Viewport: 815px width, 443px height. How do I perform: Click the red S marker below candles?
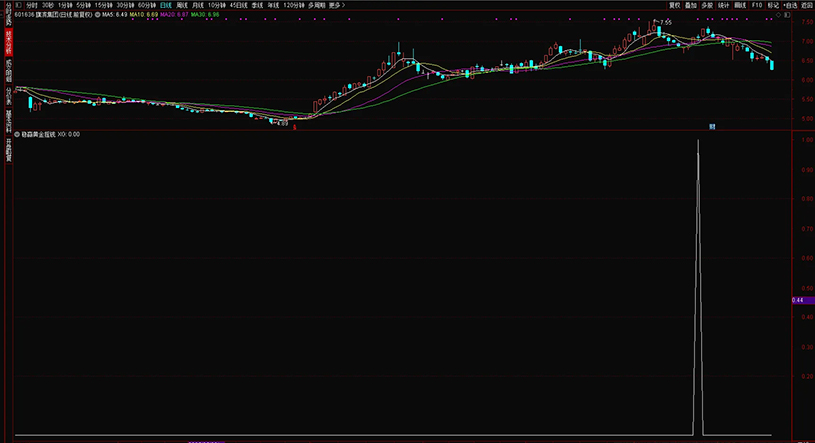point(295,127)
